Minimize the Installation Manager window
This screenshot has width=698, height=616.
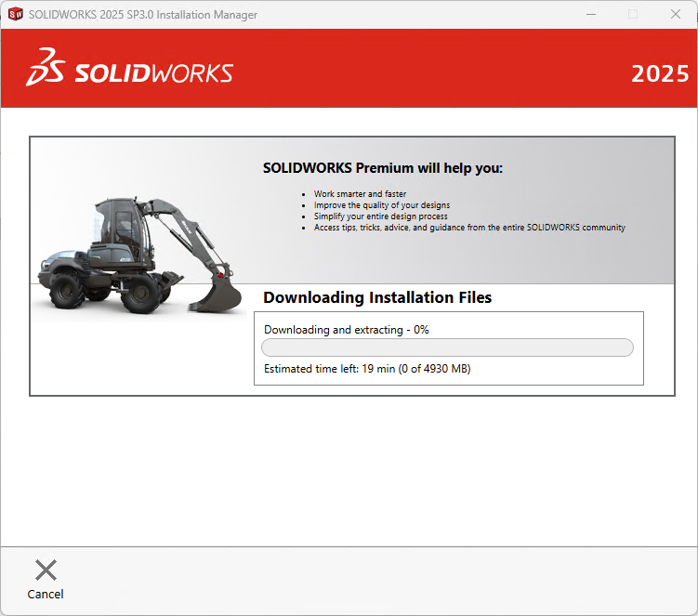tap(590, 14)
